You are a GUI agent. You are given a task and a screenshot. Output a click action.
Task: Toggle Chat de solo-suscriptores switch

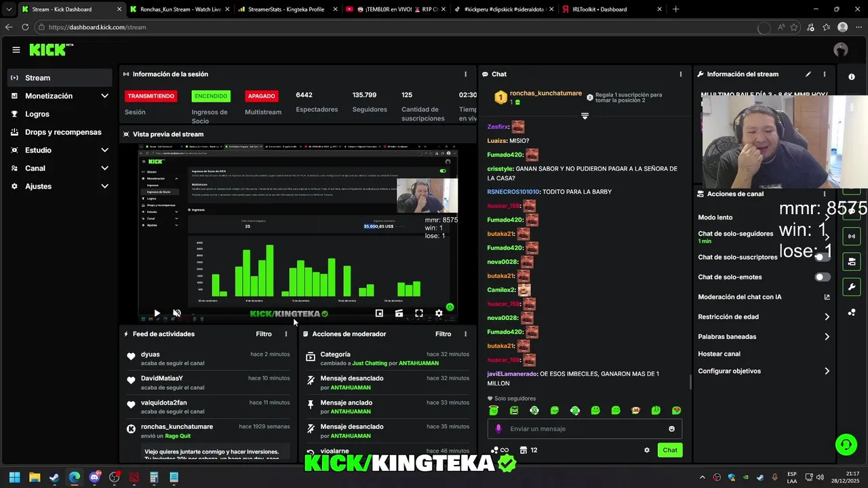pyautogui.click(x=823, y=257)
